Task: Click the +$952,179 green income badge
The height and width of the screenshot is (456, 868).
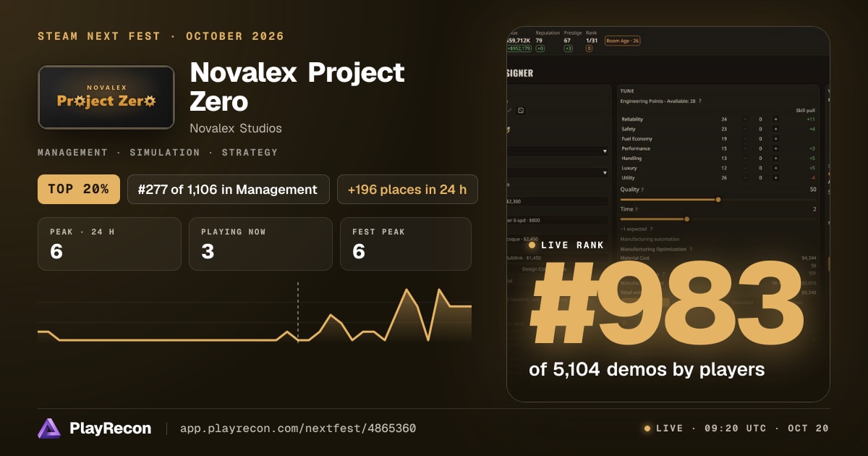Action: click(519, 48)
